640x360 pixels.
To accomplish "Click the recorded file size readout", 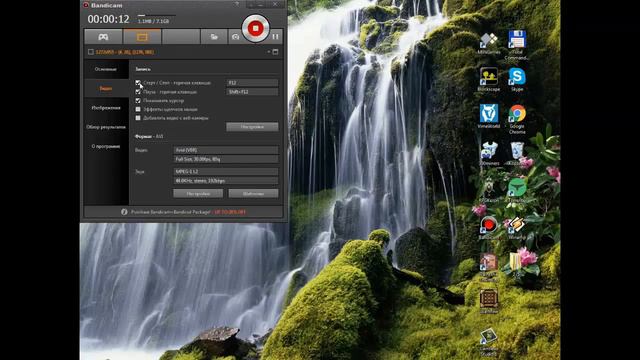I will coord(153,21).
